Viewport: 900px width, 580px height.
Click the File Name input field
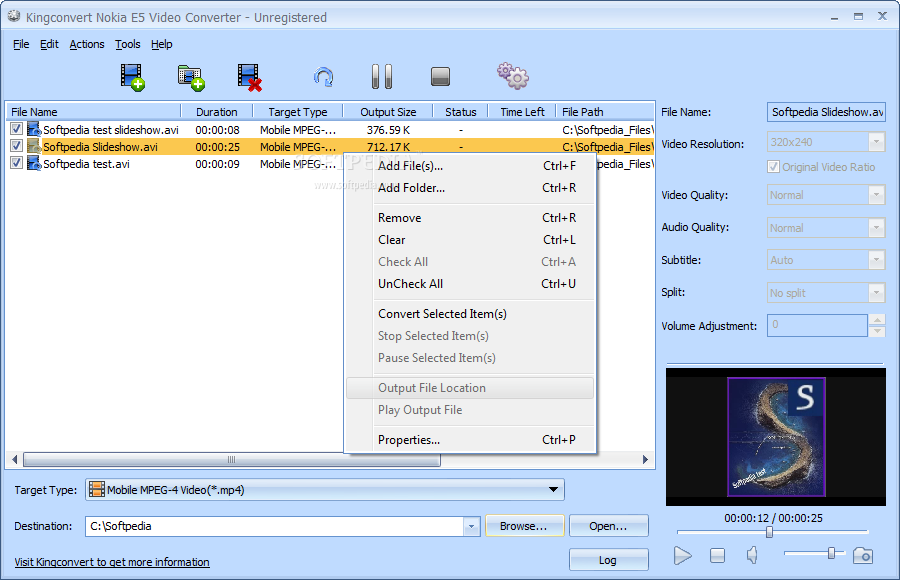pyautogui.click(x=827, y=112)
